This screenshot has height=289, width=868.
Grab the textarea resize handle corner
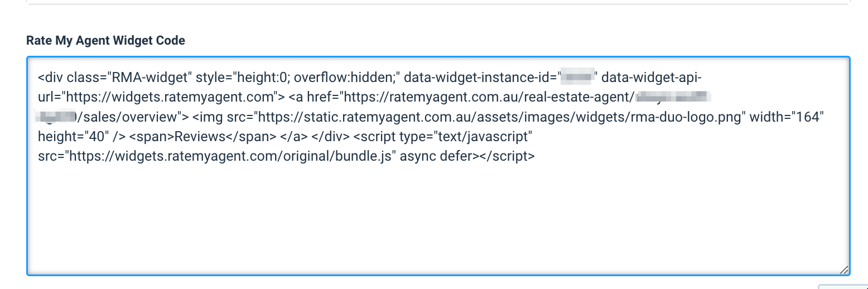point(844,270)
